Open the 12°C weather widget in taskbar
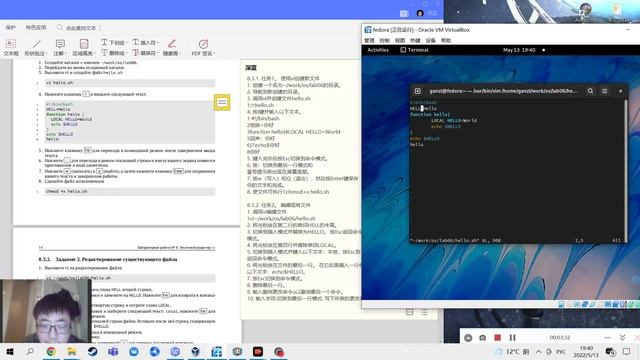This screenshot has width=640, height=360. [x=512, y=351]
